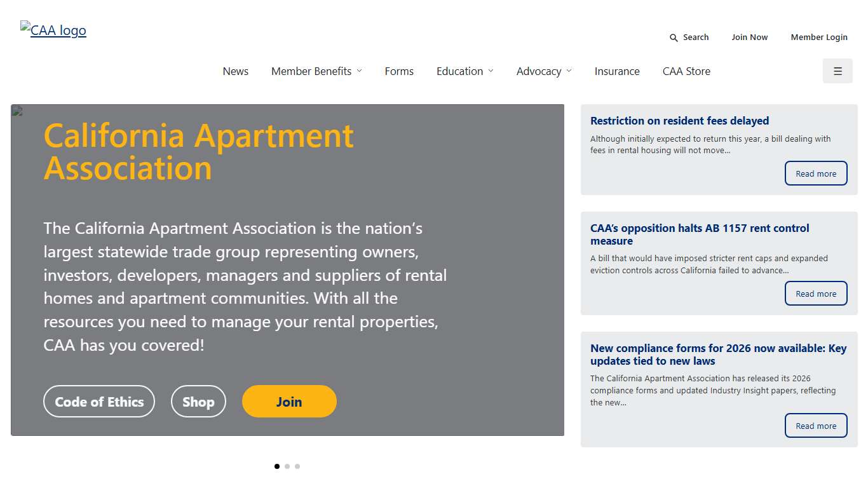868x488 pixels.
Task: Click the magnifier next to Search text
Action: coord(673,37)
